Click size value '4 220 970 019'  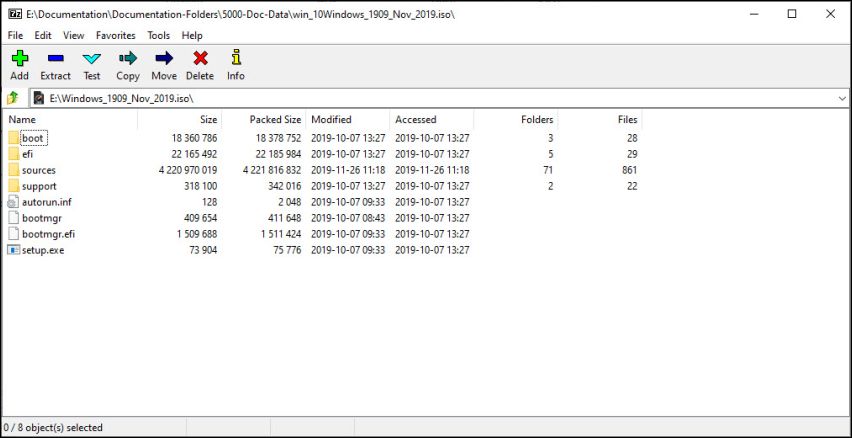(x=188, y=170)
